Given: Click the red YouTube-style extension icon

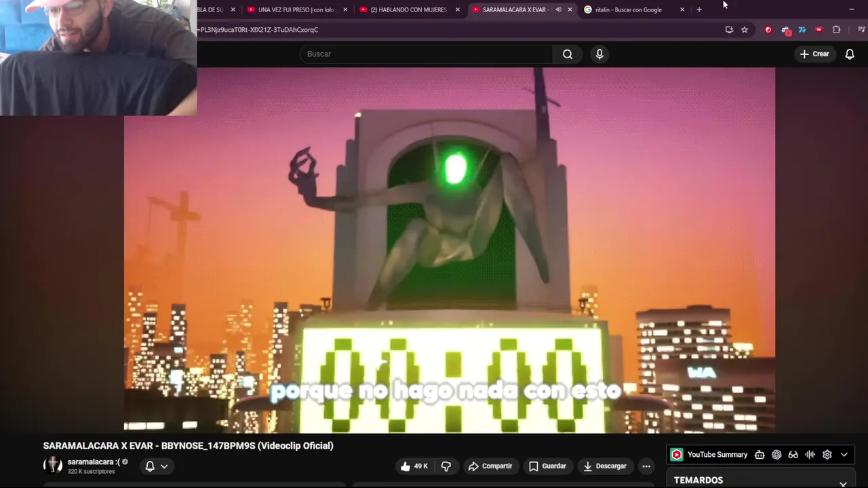Looking at the screenshot, I should pyautogui.click(x=819, y=30).
